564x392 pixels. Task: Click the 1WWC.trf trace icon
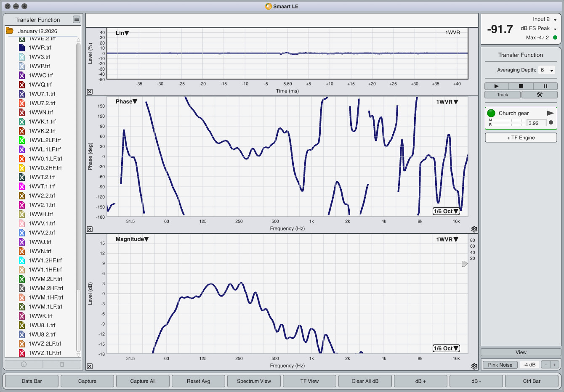22,75
